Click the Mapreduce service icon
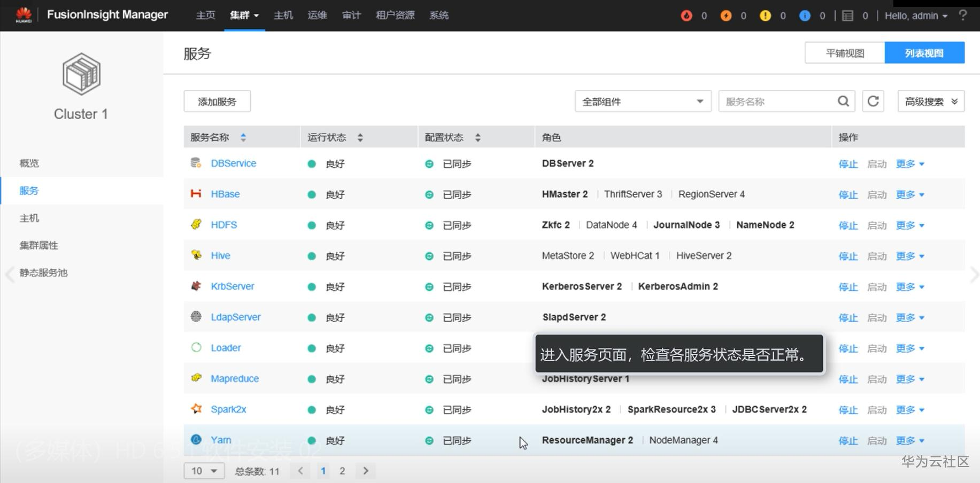Image resolution: width=980 pixels, height=483 pixels. pyautogui.click(x=196, y=378)
